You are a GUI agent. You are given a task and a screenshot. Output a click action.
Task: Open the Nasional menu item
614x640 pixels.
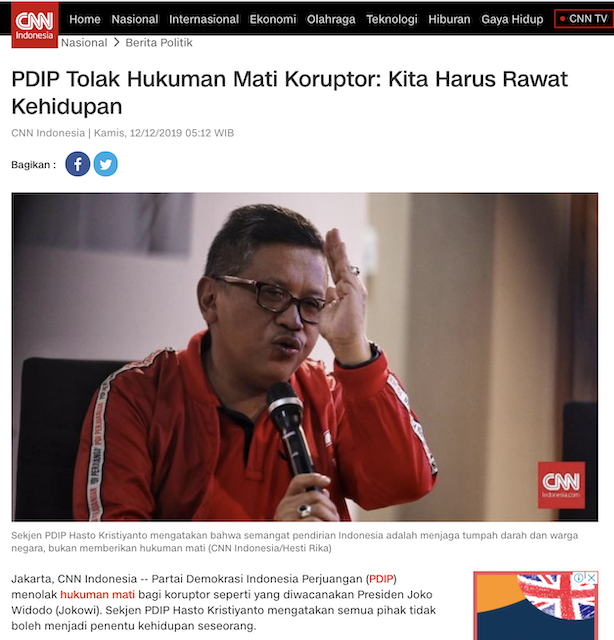click(135, 19)
